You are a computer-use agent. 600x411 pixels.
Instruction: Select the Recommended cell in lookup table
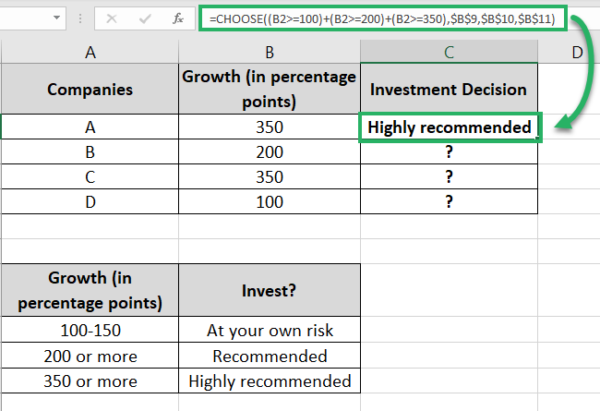[269, 356]
